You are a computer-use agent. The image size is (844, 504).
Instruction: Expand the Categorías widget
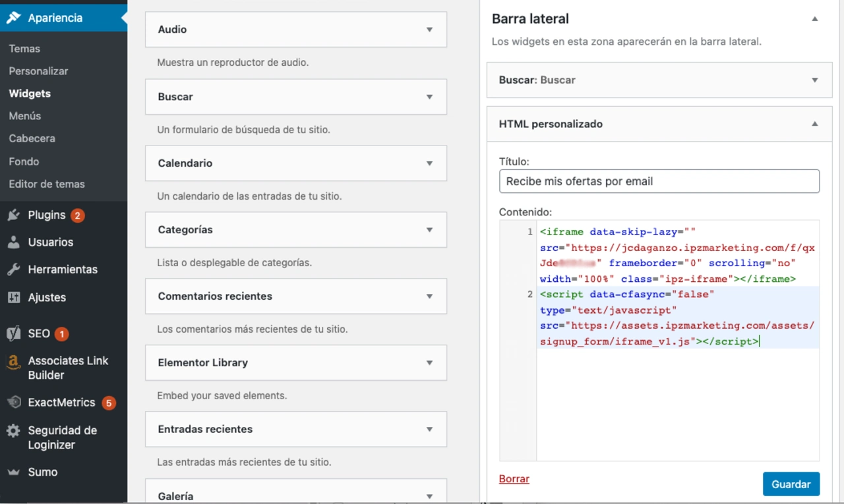pos(429,230)
